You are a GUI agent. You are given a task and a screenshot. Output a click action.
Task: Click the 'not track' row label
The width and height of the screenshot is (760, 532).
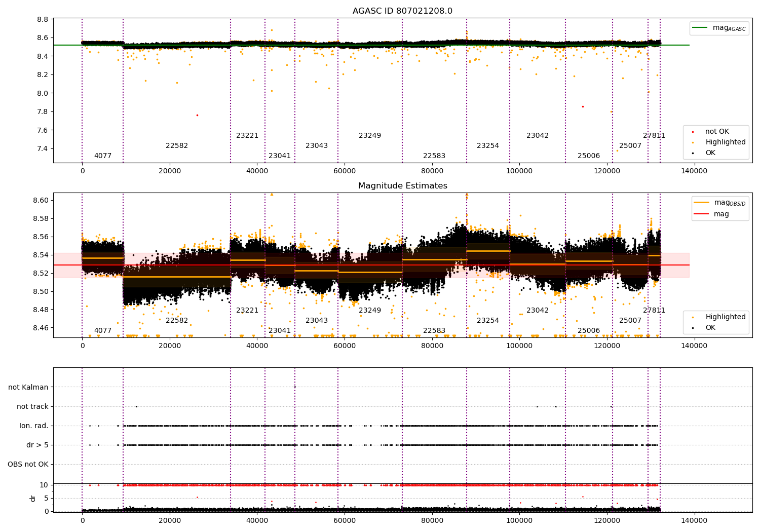click(32, 406)
